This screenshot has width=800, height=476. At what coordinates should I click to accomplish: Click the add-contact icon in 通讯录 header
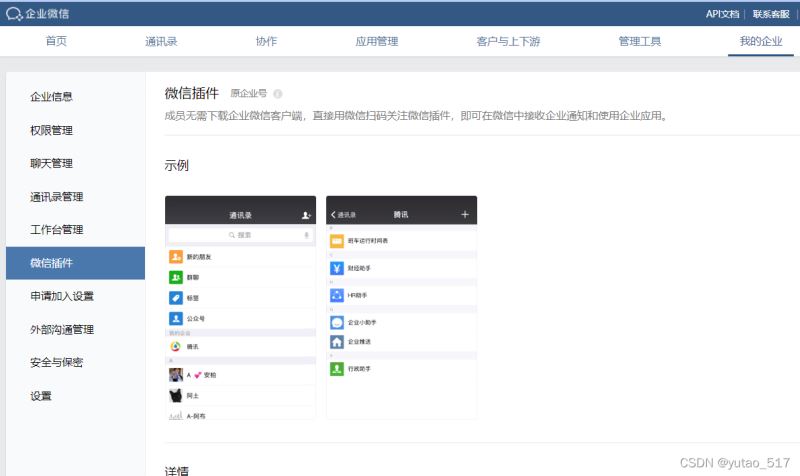306,215
